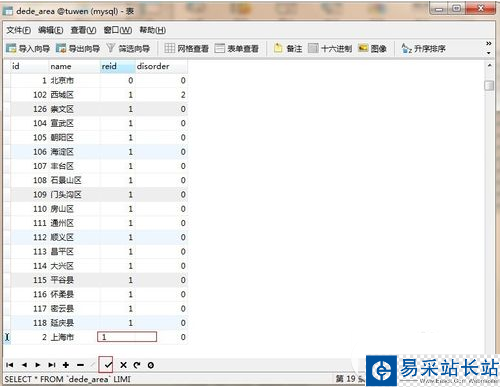Select the 崇文区 name cell
500x387 pixels.
pos(74,109)
